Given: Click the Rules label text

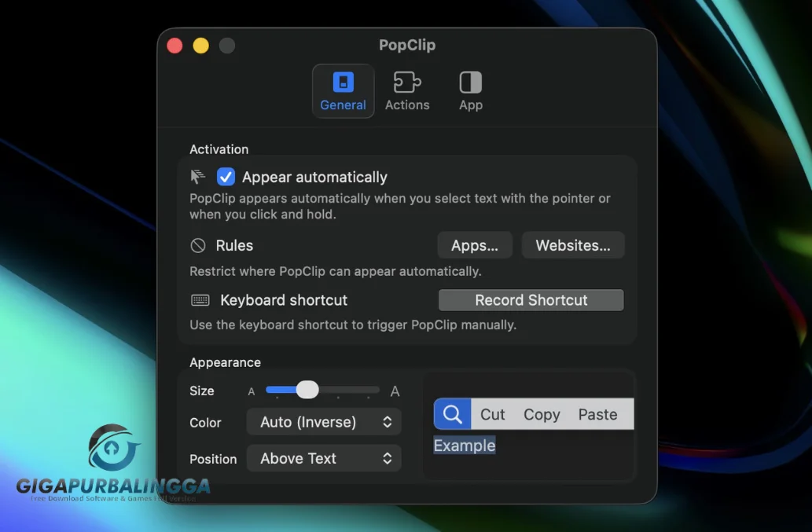Looking at the screenshot, I should (234, 245).
